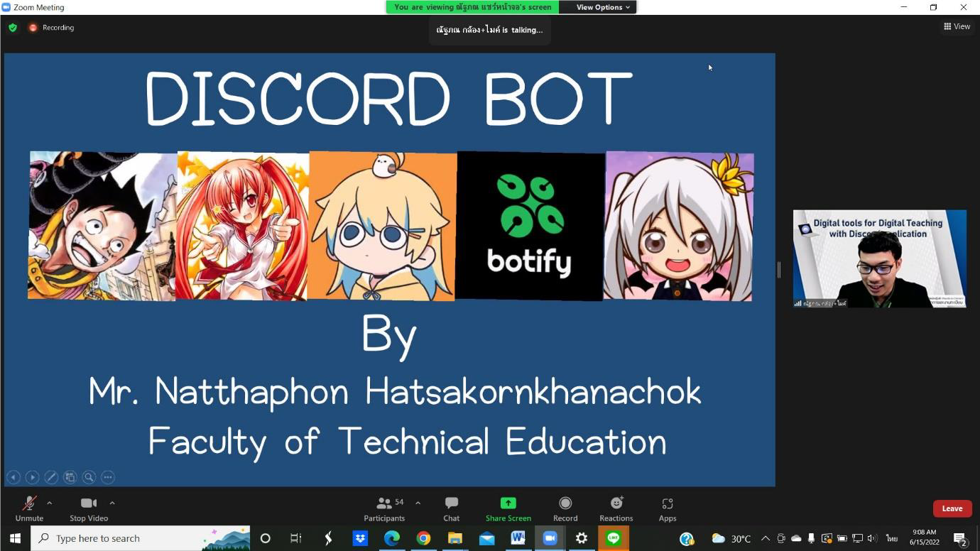The height and width of the screenshot is (551, 980).
Task: Open Mail app from taskbar
Action: tap(486, 538)
